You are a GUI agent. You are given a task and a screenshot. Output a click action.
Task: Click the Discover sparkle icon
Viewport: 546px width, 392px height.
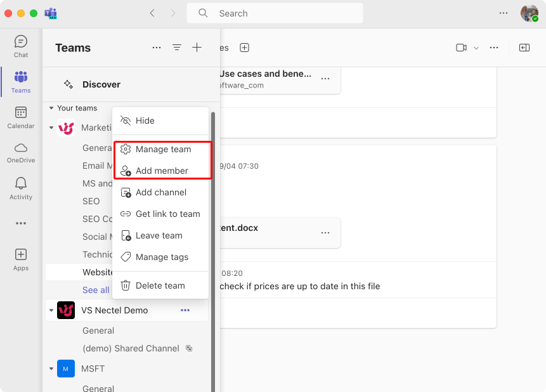68,84
